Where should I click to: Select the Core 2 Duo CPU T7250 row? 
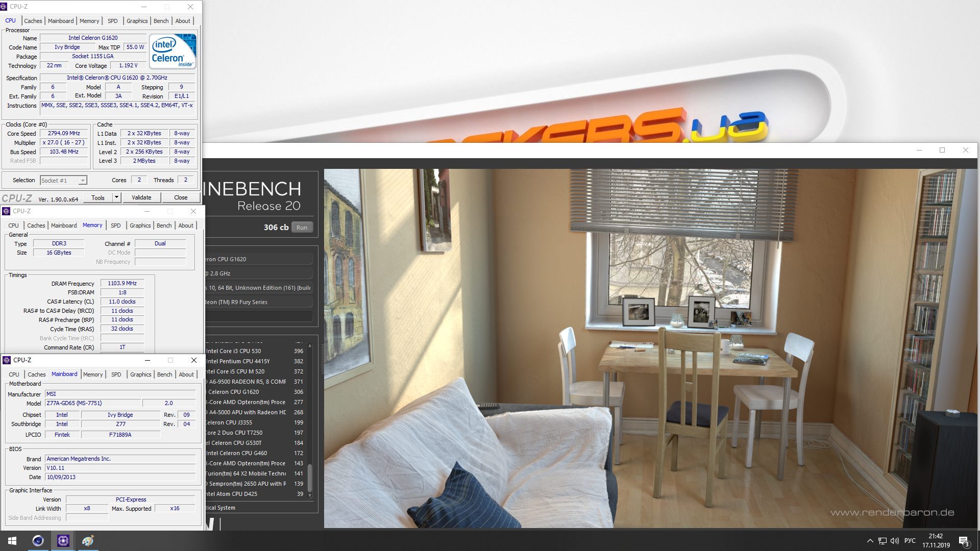coord(255,433)
